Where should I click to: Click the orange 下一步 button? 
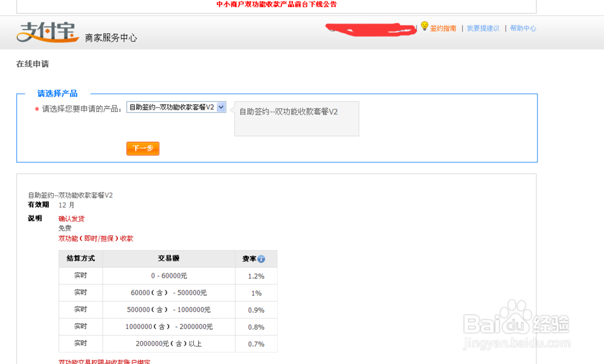click(x=143, y=148)
